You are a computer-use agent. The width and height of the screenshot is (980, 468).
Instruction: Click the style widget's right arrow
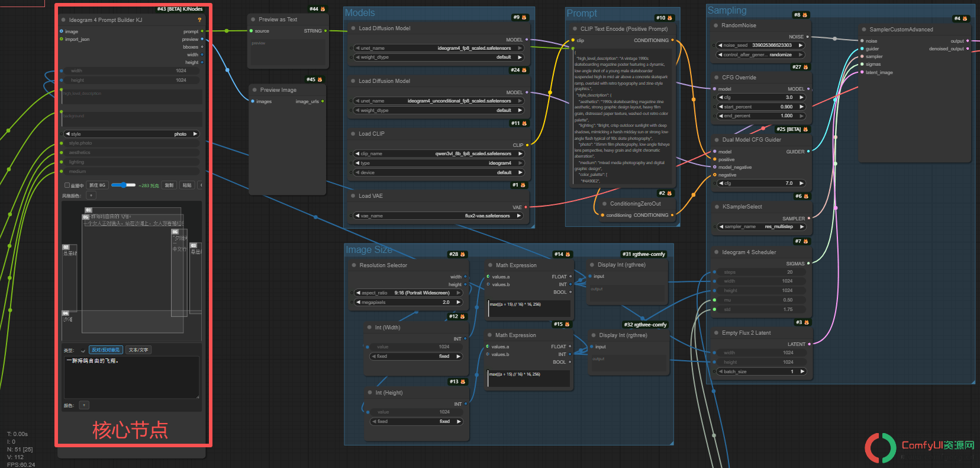pos(195,134)
